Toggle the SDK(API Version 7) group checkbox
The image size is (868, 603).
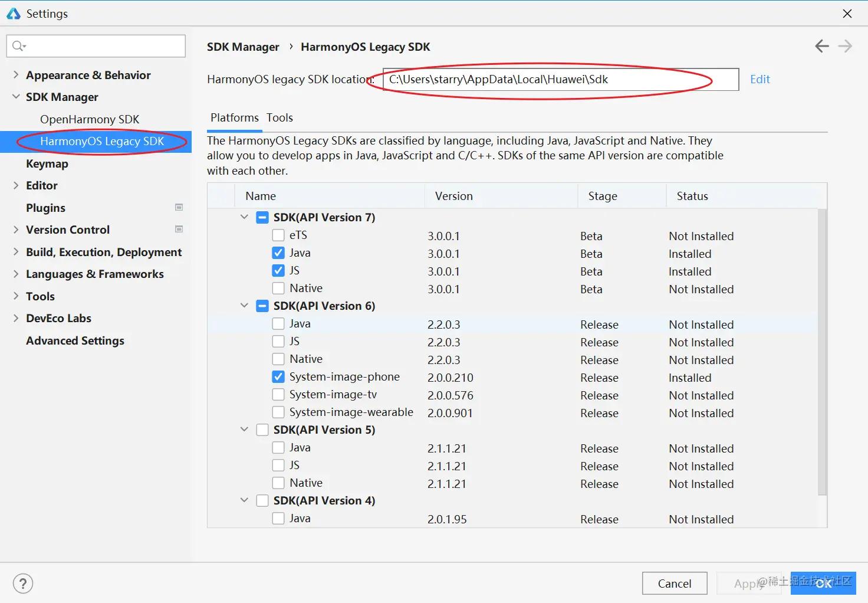click(262, 217)
